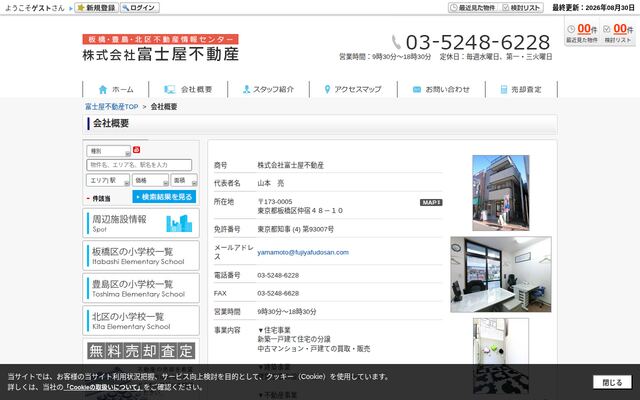The image size is (640, 400).
Task: Open the ホーム menu item
Action: coord(116,89)
